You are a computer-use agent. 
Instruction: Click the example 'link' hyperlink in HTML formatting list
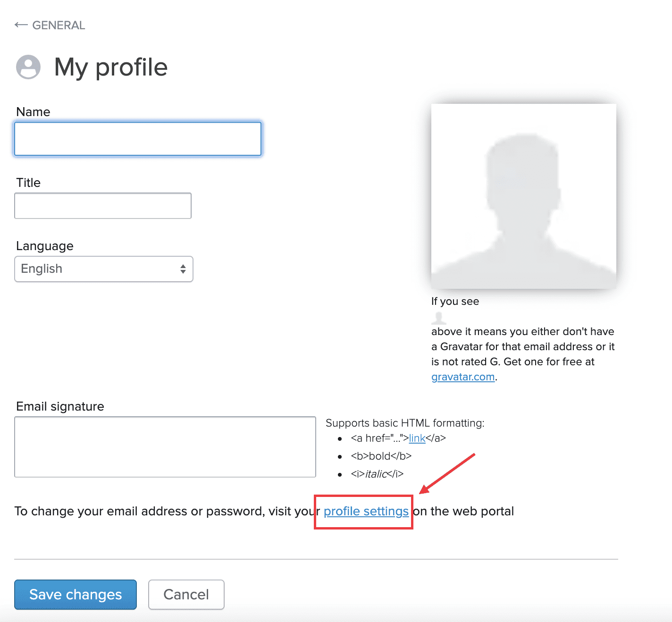(x=417, y=438)
